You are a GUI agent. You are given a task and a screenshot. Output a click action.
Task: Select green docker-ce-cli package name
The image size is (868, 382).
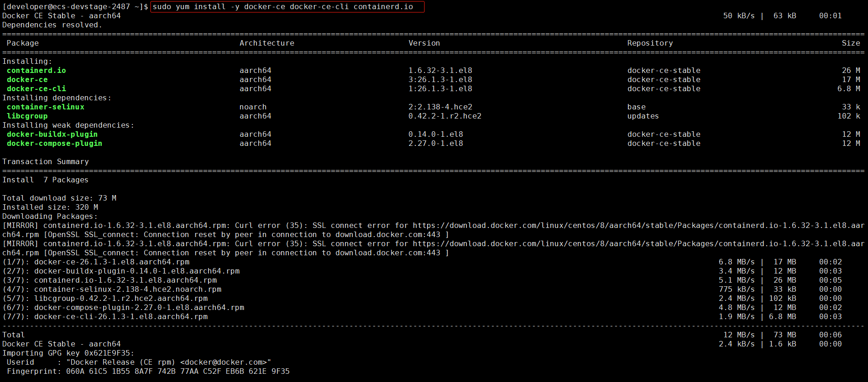pos(37,89)
